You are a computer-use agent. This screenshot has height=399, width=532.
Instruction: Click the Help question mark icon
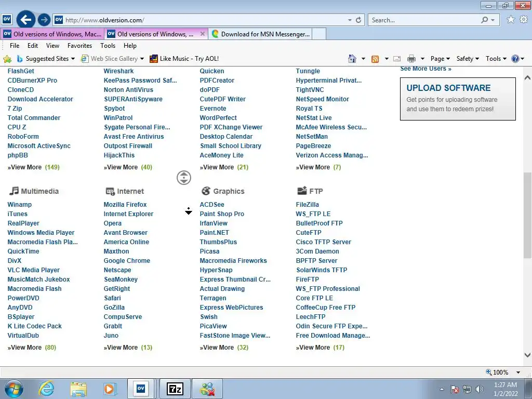[515, 59]
